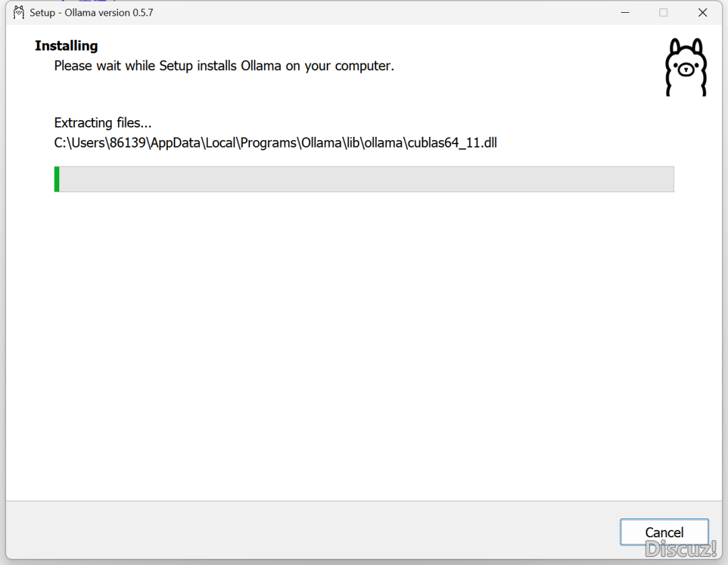The width and height of the screenshot is (728, 565).
Task: Click the cublas64_11.dll filename in the path
Action: coord(452,142)
